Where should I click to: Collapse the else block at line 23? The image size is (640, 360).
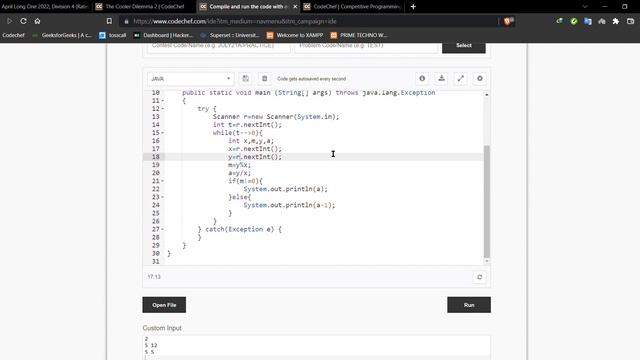(163, 197)
